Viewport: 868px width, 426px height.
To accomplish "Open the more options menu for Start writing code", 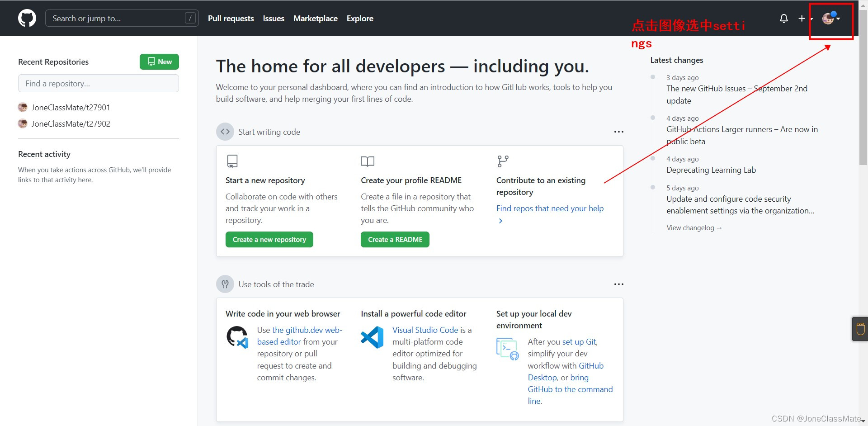I will pos(618,132).
